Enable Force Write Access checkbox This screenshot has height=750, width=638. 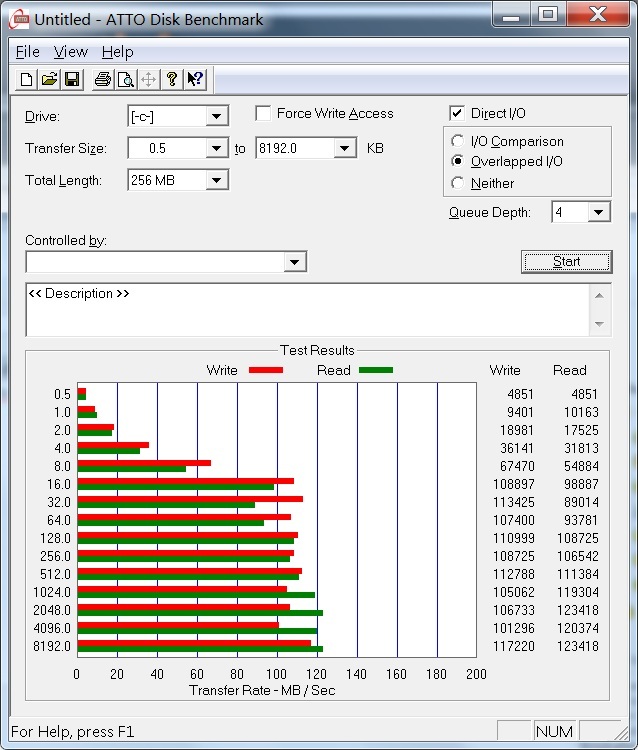(264, 114)
